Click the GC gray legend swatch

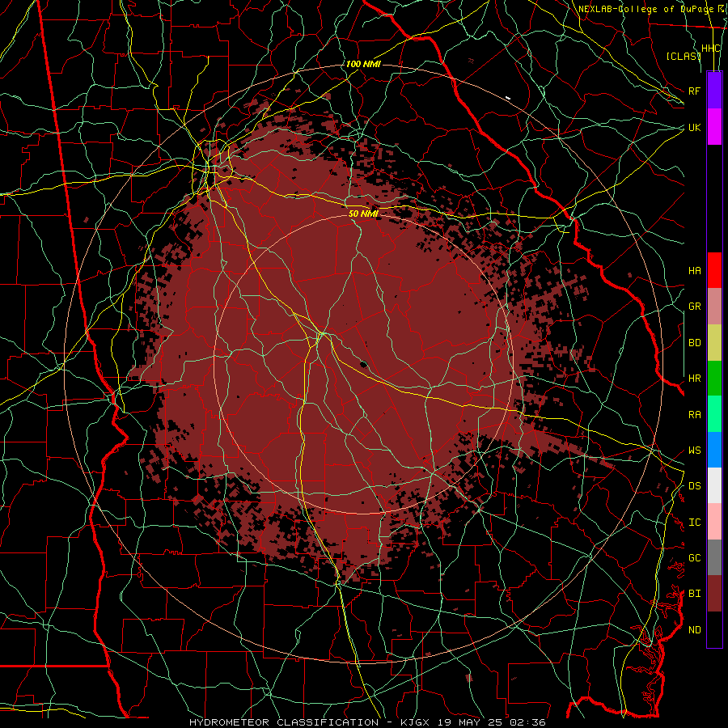[714, 557]
